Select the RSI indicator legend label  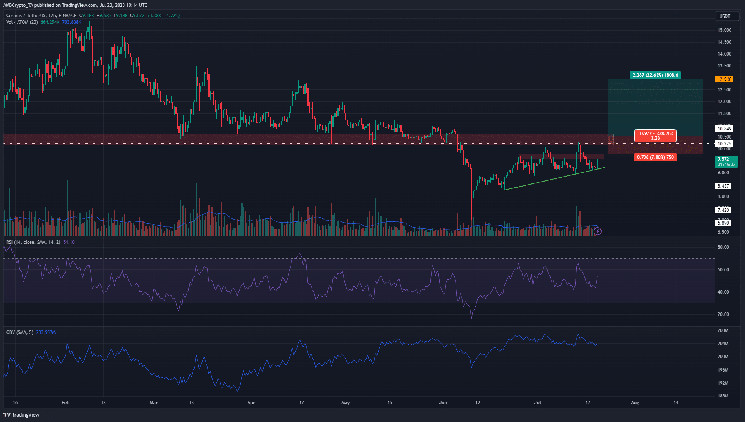(40, 242)
